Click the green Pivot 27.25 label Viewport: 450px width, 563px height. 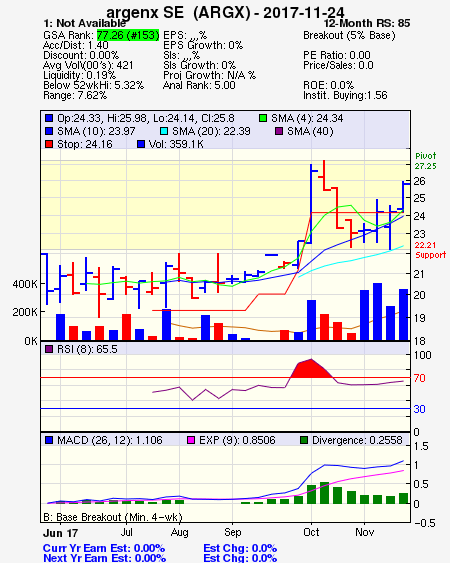(x=426, y=161)
